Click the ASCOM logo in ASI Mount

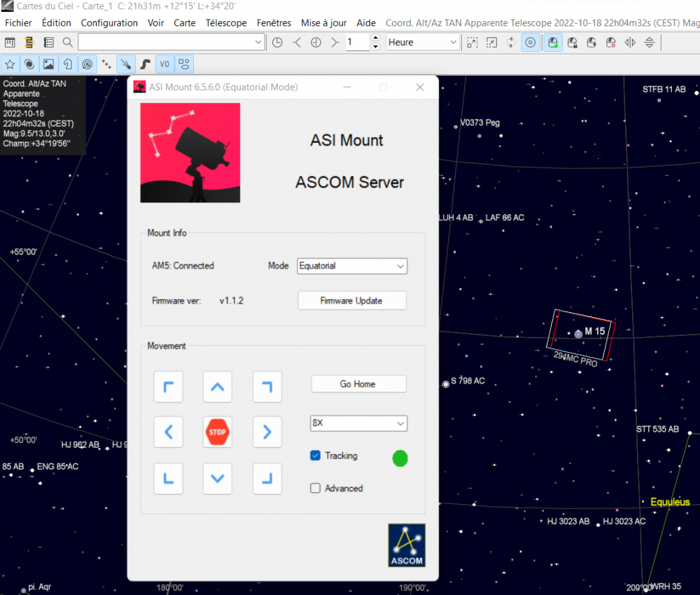[x=407, y=545]
